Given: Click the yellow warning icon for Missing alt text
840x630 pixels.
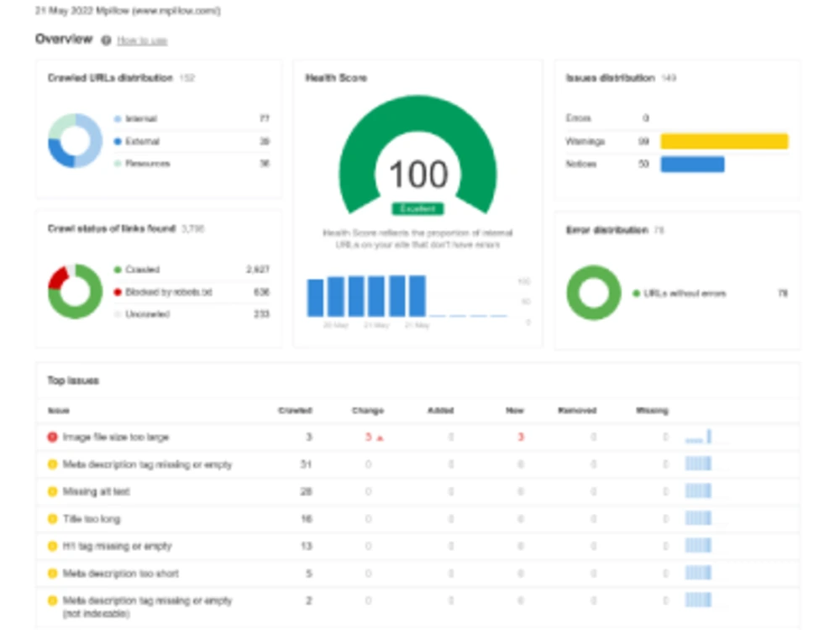Looking at the screenshot, I should (x=52, y=491).
